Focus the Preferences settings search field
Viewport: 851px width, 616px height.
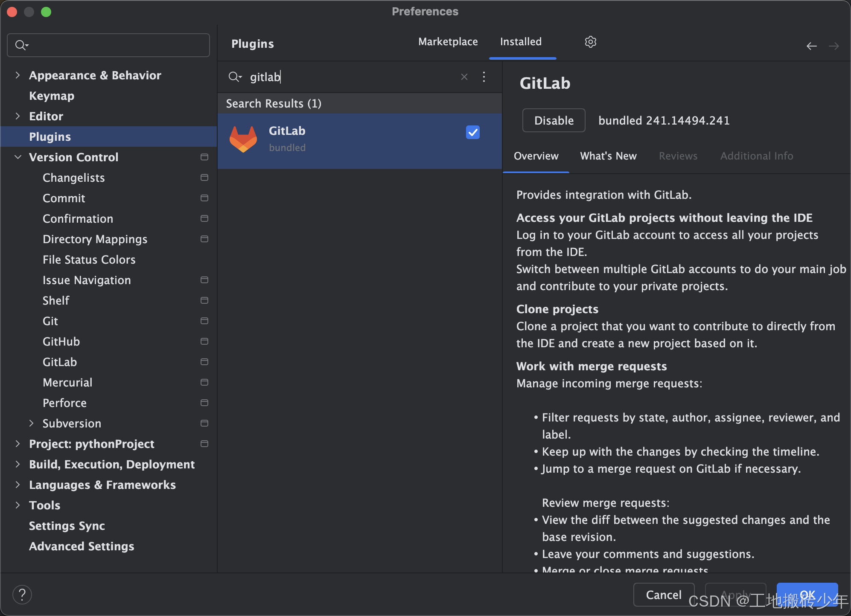coord(115,45)
